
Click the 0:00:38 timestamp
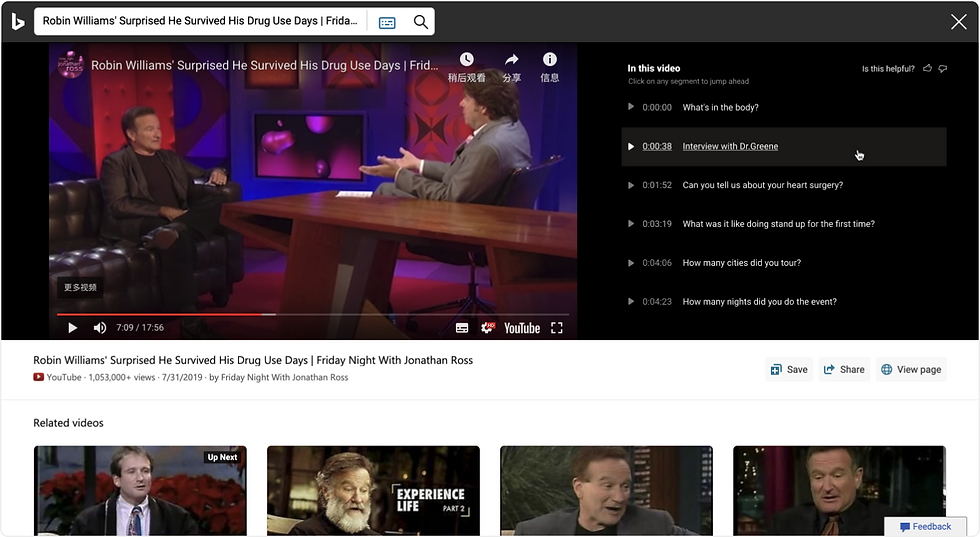657,146
